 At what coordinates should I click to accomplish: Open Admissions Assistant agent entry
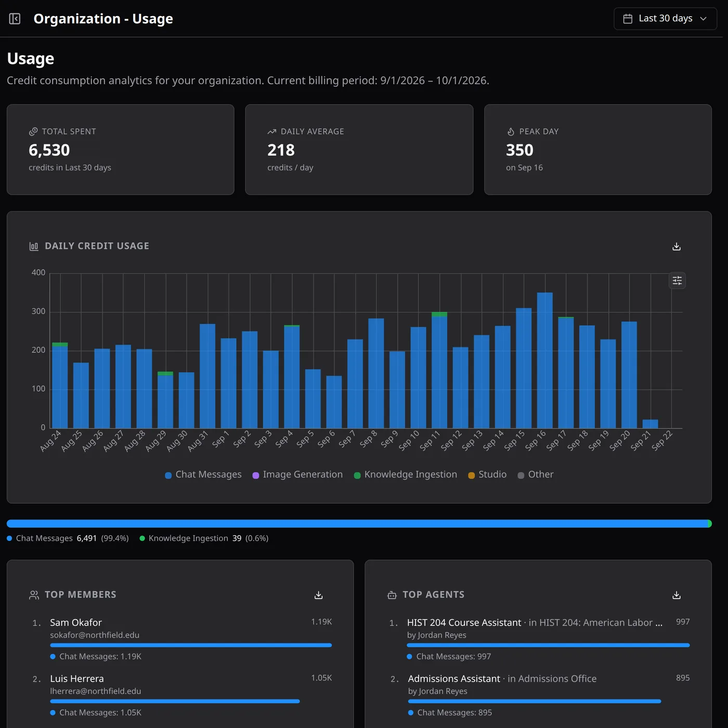(x=454, y=679)
